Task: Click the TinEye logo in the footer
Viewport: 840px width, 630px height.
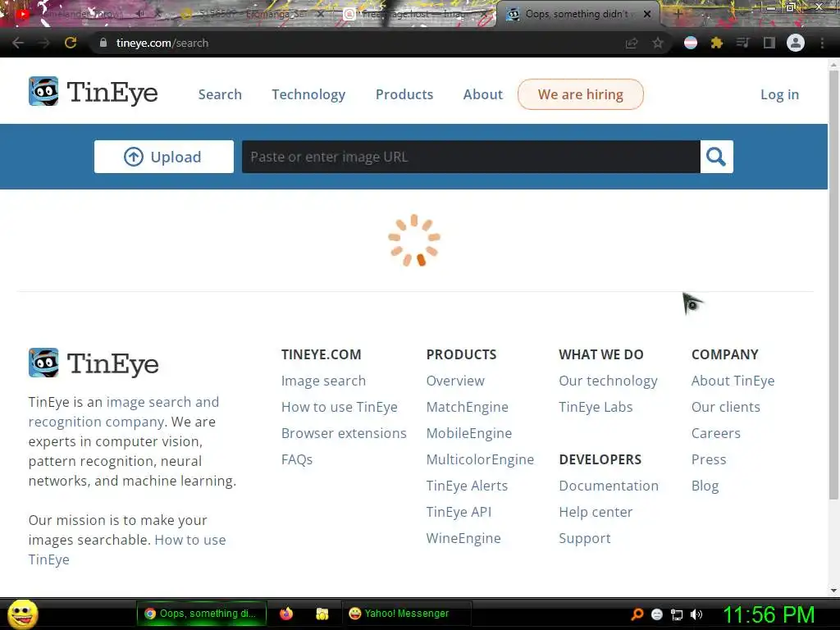Action: [x=94, y=363]
